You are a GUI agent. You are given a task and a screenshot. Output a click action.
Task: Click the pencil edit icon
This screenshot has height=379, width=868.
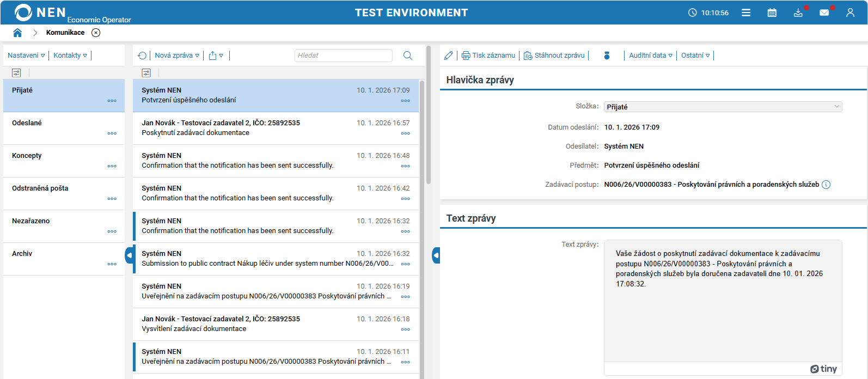click(448, 56)
